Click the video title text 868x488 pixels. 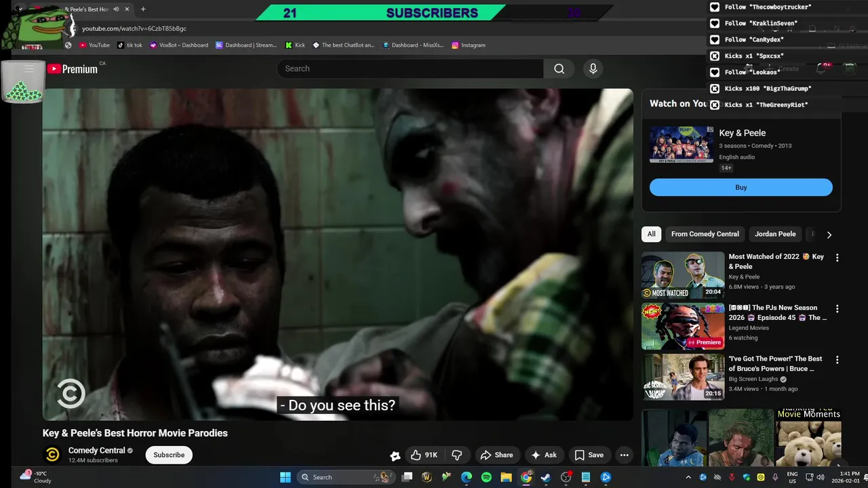(135, 433)
